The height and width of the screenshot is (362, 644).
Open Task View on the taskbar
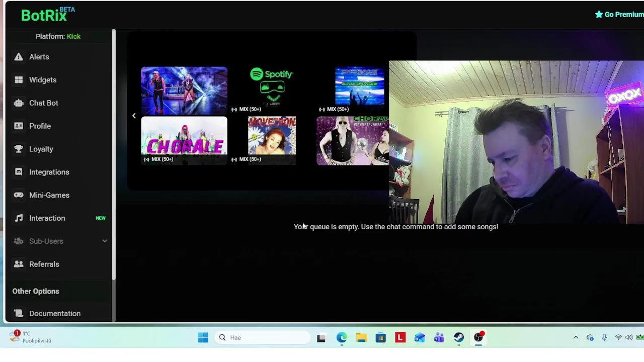[321, 338]
